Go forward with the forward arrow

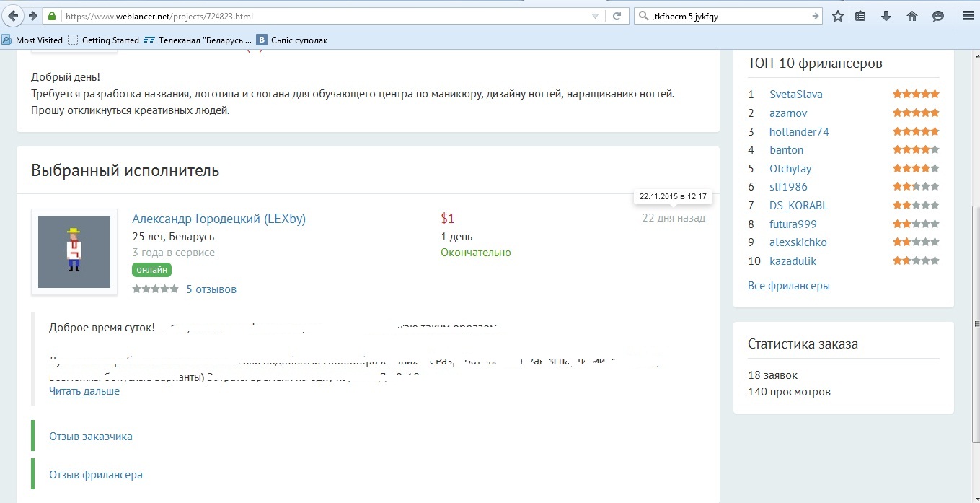click(x=32, y=16)
